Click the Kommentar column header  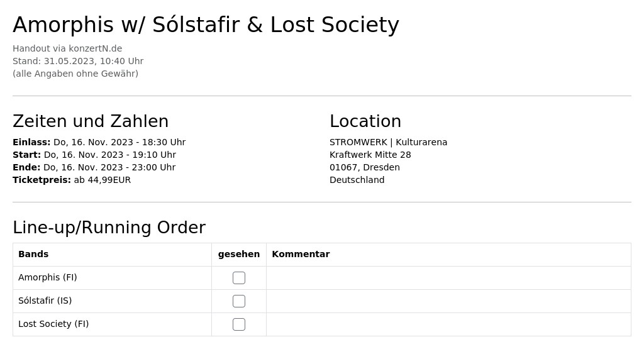301,254
